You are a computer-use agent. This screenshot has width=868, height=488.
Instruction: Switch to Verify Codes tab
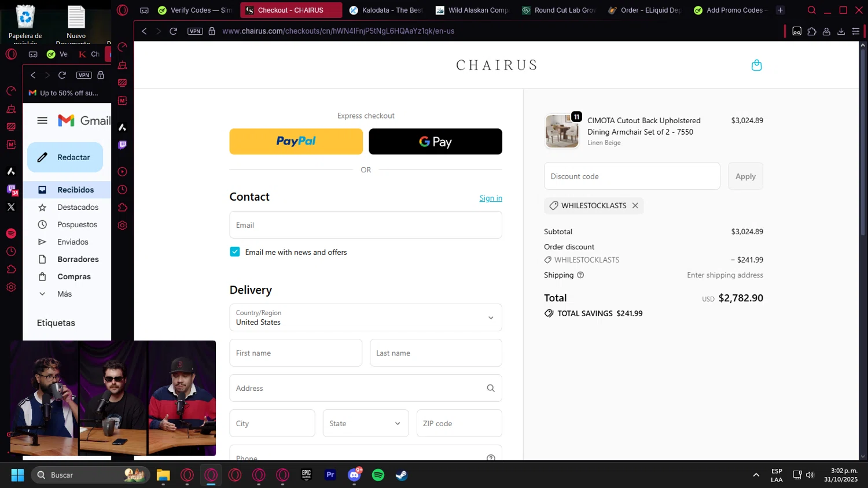tap(196, 10)
